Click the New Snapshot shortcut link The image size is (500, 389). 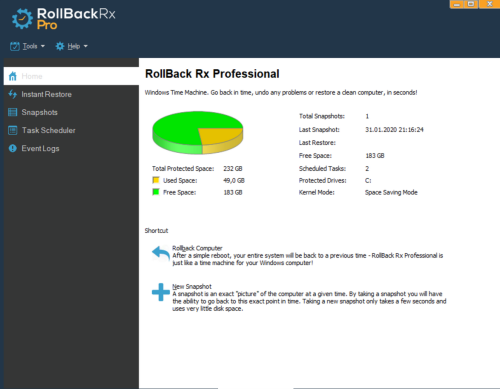point(192,286)
